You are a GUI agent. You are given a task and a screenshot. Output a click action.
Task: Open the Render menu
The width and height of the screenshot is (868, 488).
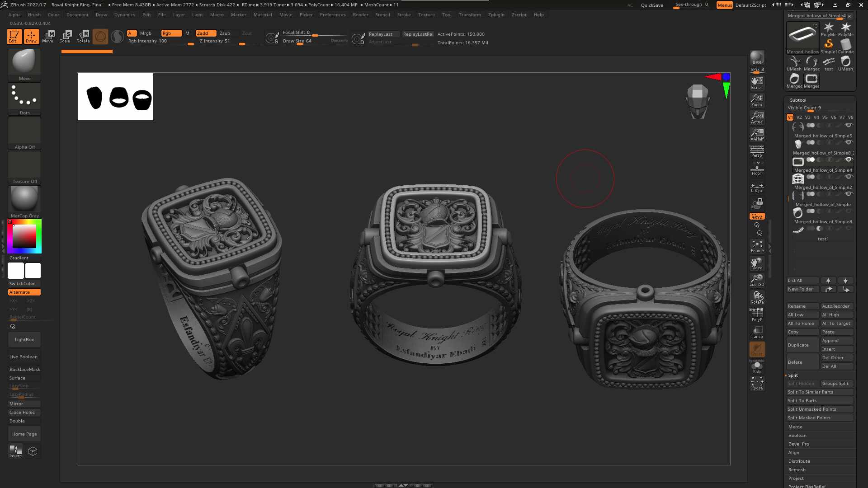click(x=360, y=14)
